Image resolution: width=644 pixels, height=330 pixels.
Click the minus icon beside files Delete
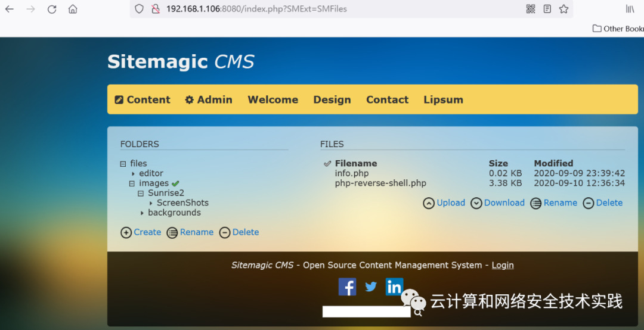pyautogui.click(x=589, y=203)
